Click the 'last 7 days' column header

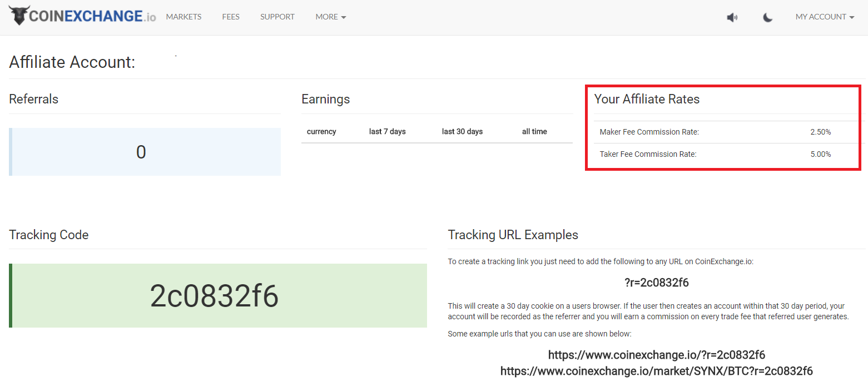(x=387, y=132)
